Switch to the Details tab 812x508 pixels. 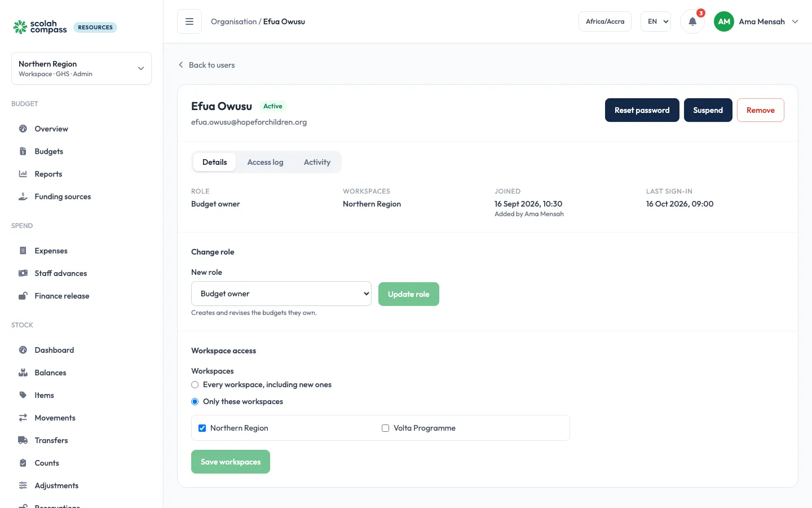[x=215, y=162]
